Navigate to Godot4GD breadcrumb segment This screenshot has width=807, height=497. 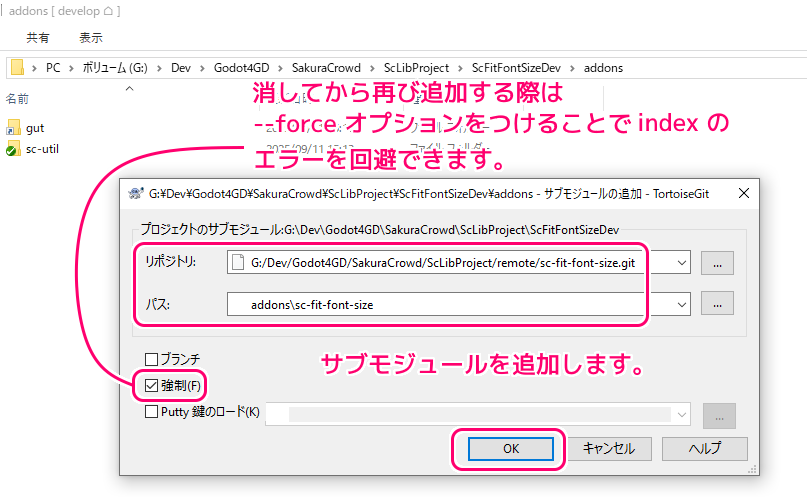tap(241, 68)
